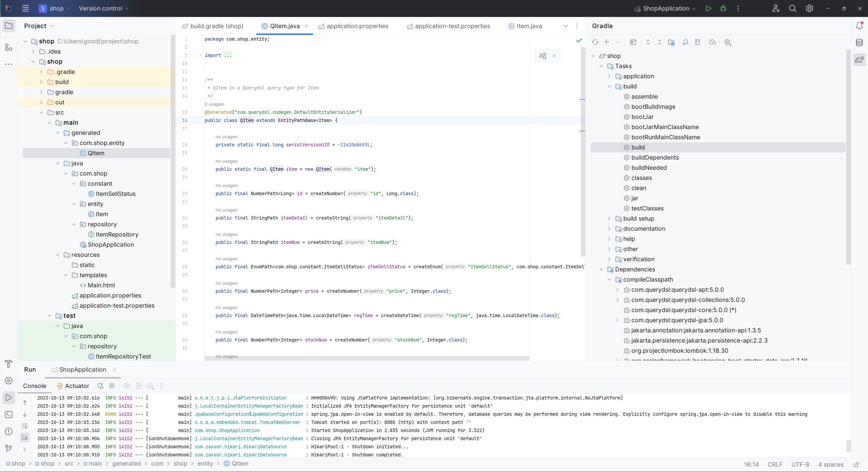Click the QItem file in project tree

pyautogui.click(x=96, y=153)
